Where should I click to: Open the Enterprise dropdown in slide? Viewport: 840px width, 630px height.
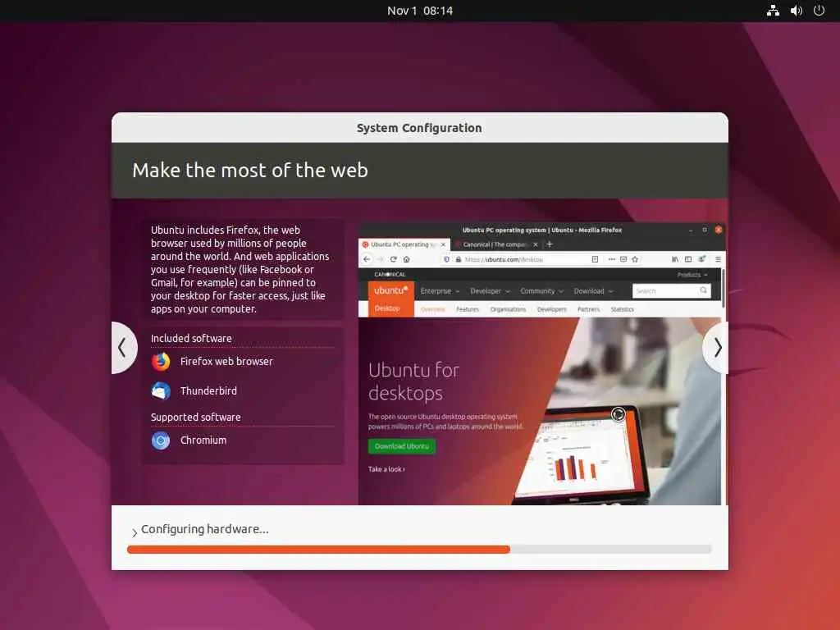tap(440, 291)
